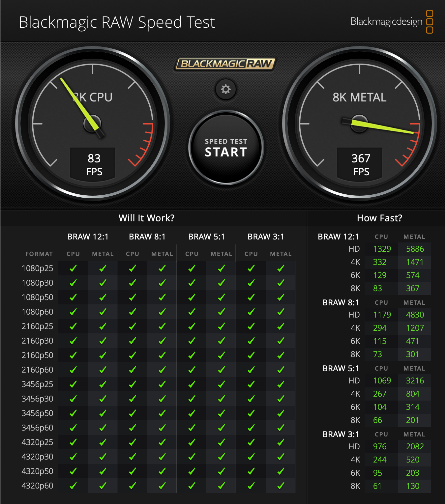This screenshot has height=504, width=445.
Task: Click the BRAW 5:1 8K CPU value 66
Action: [377, 420]
